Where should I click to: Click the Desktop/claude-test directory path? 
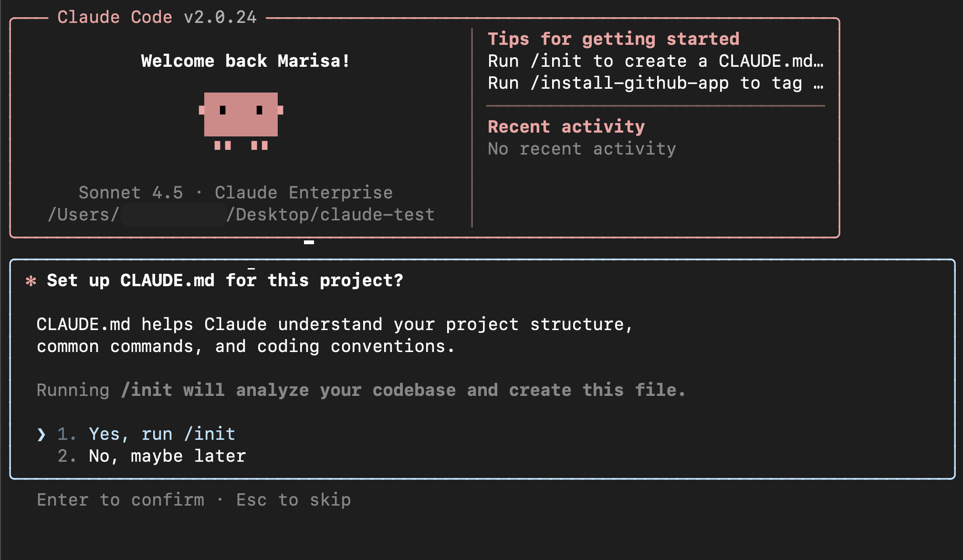pyautogui.click(x=330, y=215)
